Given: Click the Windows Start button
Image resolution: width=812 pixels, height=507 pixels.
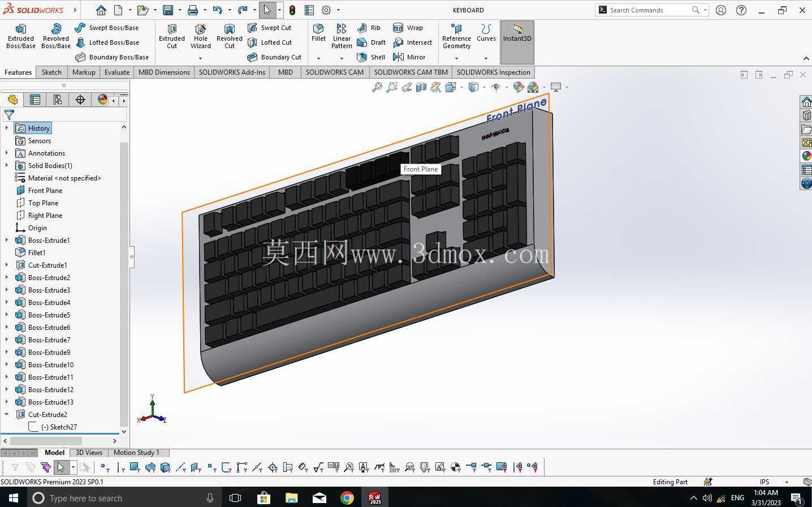Looking at the screenshot, I should [x=13, y=498].
